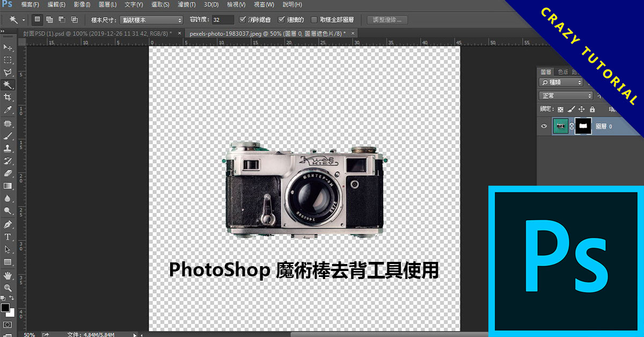Select the Hand tool
This screenshot has width=644, height=337.
(8, 276)
